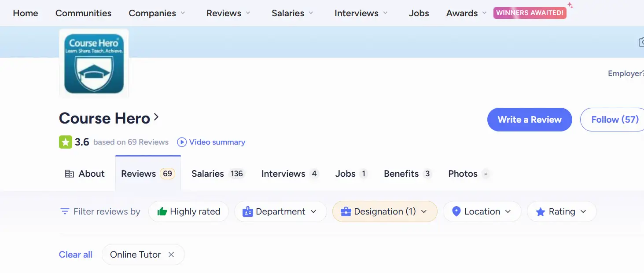Click the green star rating icon
Viewport: 644px width, 273px height.
coord(65,142)
